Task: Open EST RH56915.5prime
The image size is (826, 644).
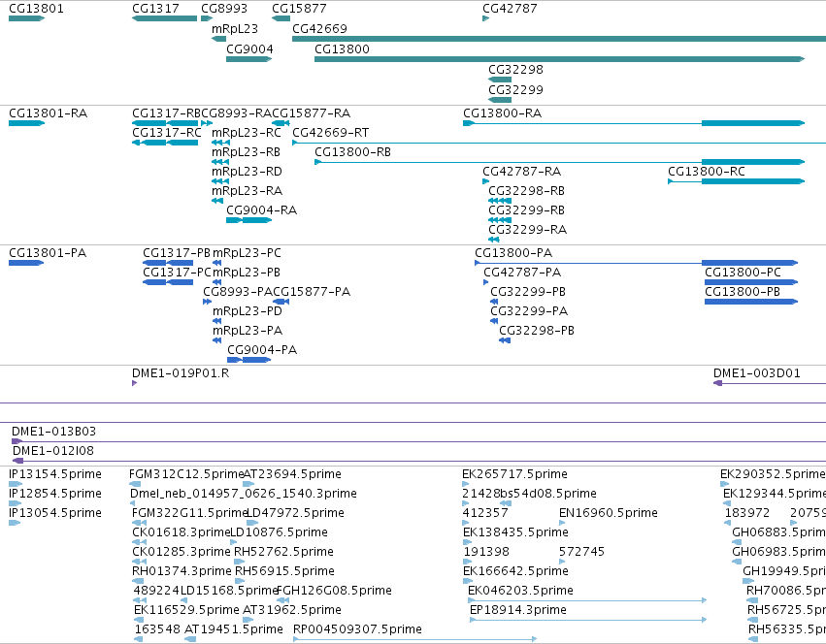Action: point(284,571)
